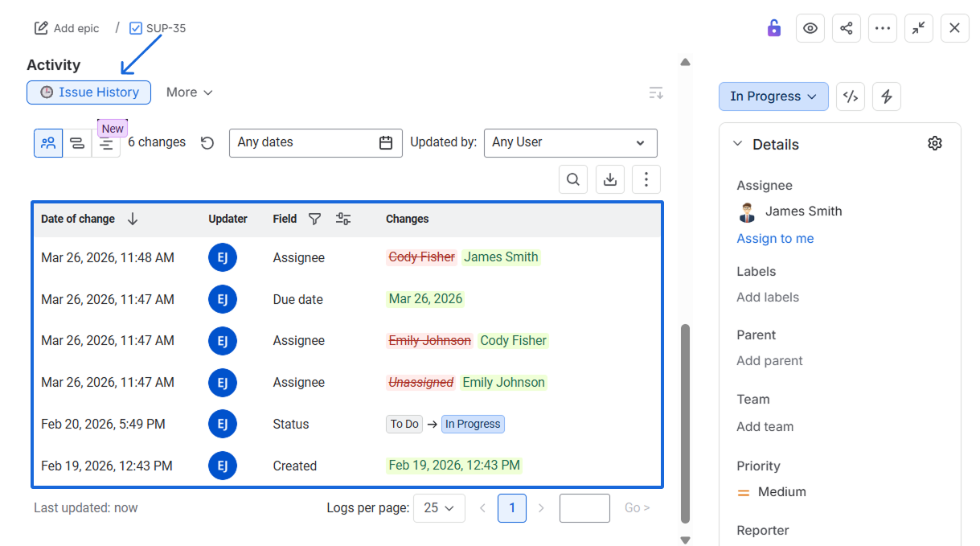Viewport: 980px width, 546px height.
Task: Click the refresh changes icon
Action: pos(207,143)
